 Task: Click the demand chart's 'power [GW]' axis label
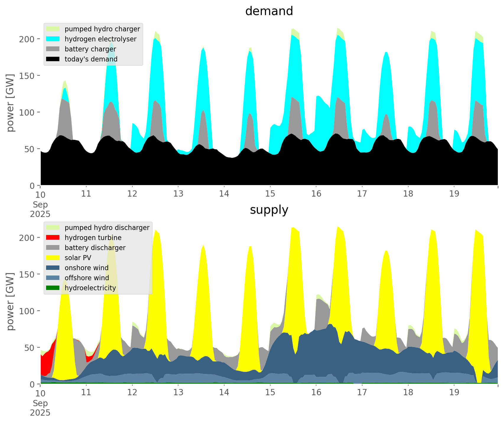tap(10, 103)
